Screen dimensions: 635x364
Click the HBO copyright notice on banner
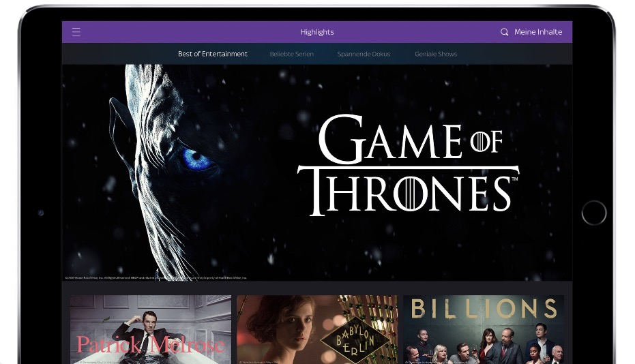(156, 277)
